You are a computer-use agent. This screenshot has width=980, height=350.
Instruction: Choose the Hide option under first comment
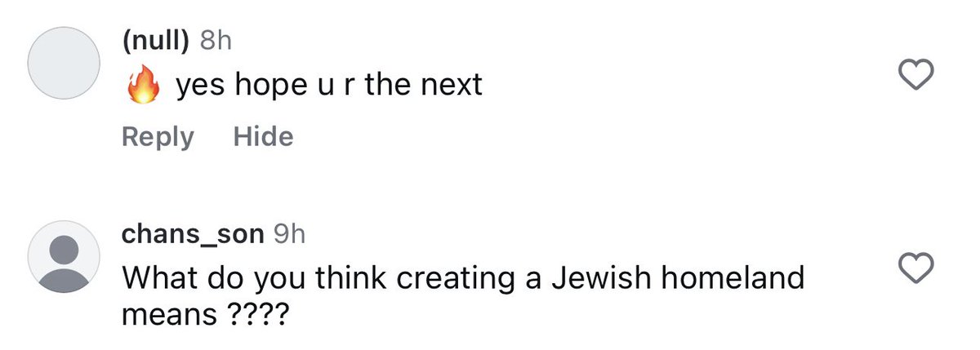click(263, 136)
